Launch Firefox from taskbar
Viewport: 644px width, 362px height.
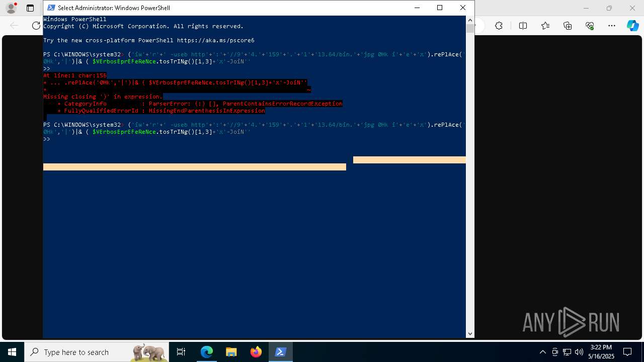[256, 352]
